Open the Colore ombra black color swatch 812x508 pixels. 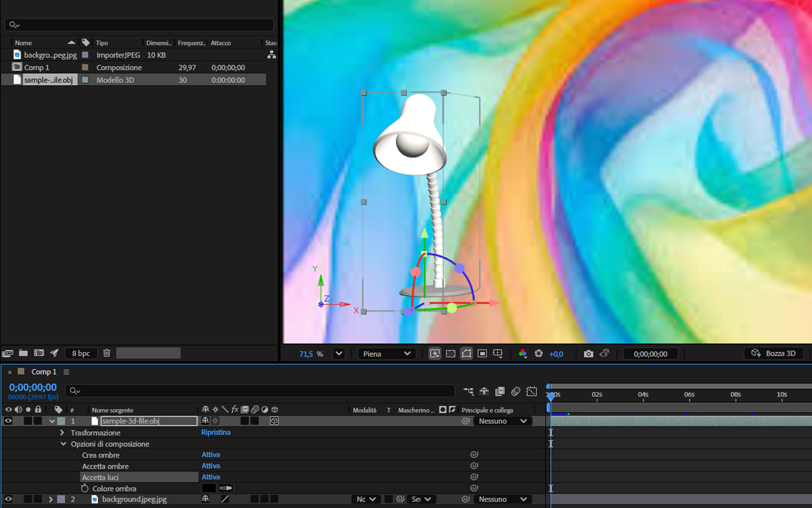209,488
